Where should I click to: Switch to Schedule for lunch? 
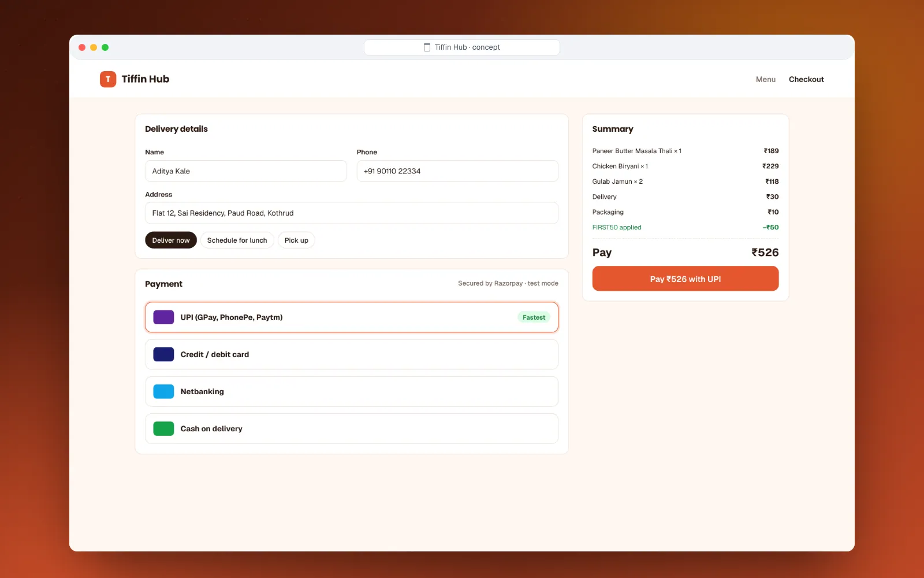237,240
